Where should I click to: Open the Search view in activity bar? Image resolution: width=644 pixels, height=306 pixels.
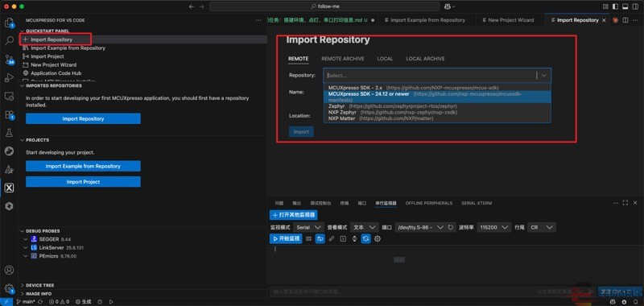(x=9, y=40)
